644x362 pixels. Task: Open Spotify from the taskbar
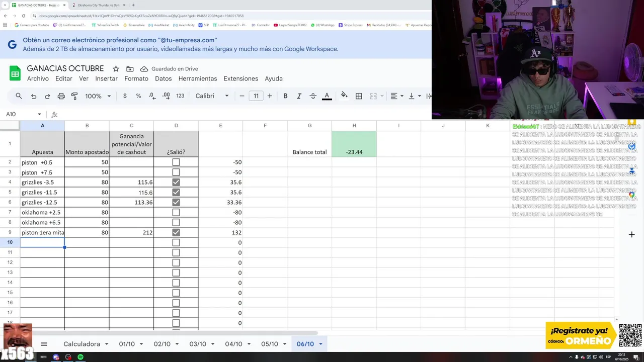pyautogui.click(x=80, y=357)
